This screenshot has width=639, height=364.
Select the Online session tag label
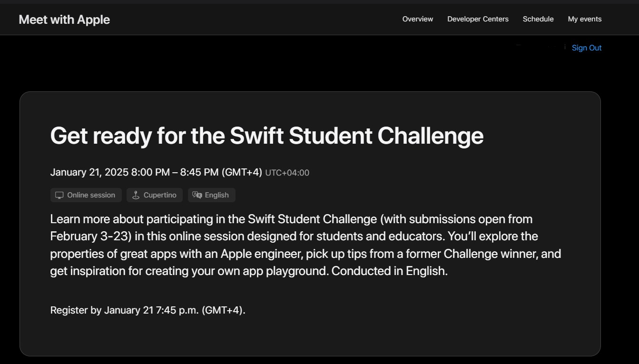click(91, 195)
